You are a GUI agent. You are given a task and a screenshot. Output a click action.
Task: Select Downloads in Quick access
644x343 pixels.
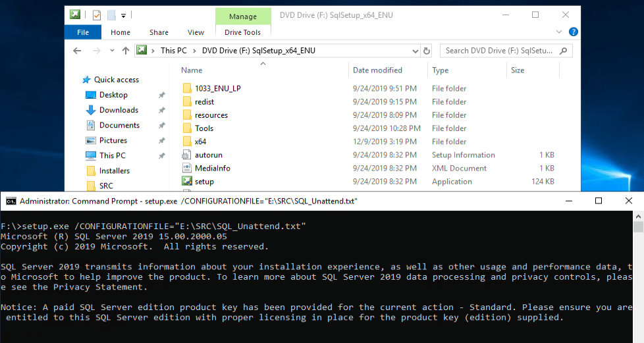tap(119, 110)
